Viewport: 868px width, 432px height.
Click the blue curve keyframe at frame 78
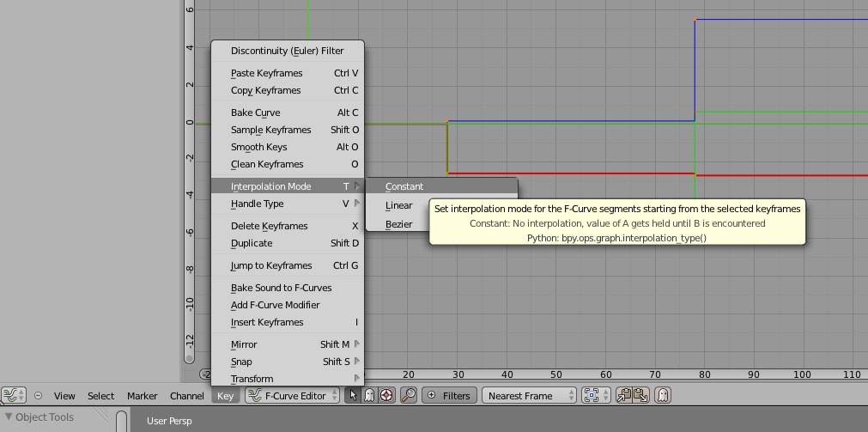click(x=695, y=20)
